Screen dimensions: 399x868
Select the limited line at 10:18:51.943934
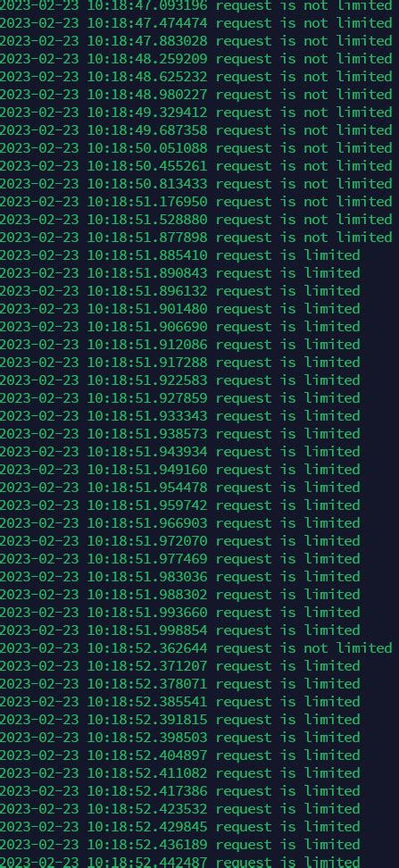(x=179, y=451)
